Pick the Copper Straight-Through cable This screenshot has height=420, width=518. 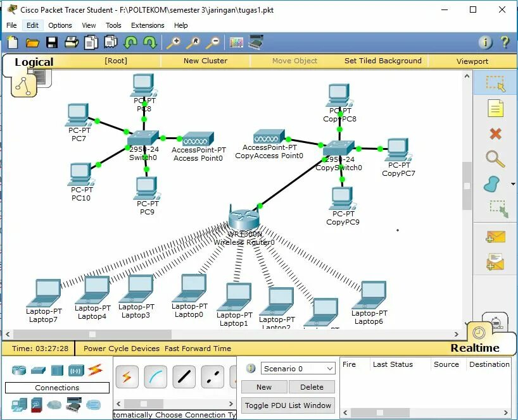pos(184,376)
